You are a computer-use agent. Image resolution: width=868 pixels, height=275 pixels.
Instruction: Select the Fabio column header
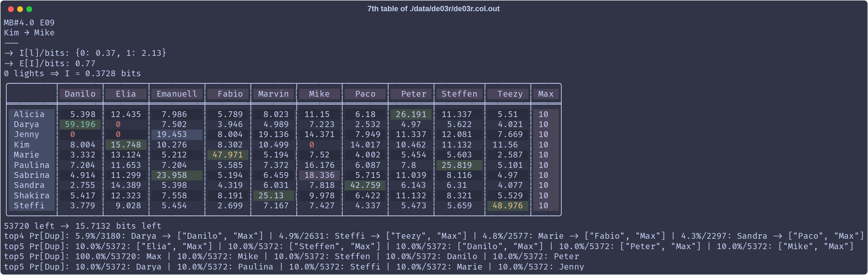pos(228,94)
